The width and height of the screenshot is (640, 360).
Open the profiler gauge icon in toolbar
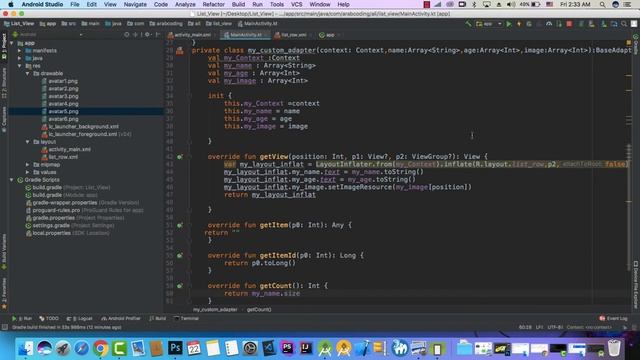[549, 24]
